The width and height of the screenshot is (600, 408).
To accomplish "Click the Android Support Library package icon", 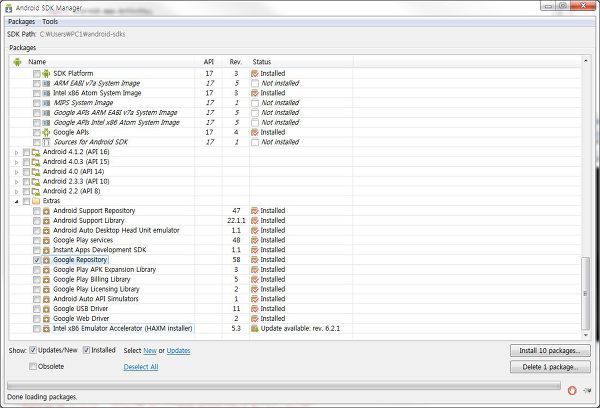I will 46,221.
